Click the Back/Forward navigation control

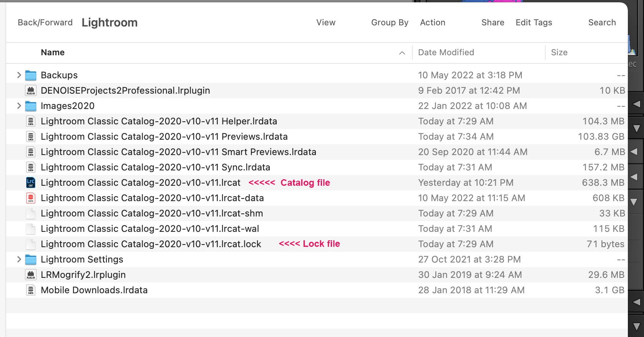[45, 23]
